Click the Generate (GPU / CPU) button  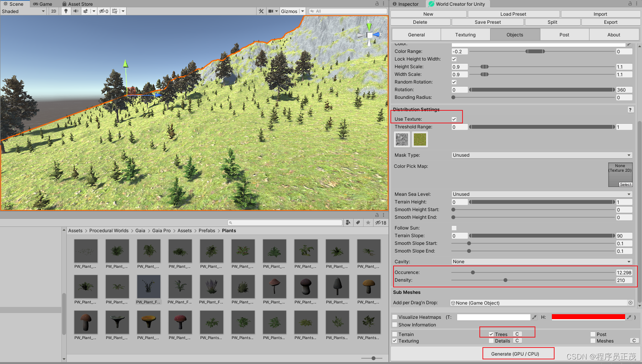(x=518, y=353)
